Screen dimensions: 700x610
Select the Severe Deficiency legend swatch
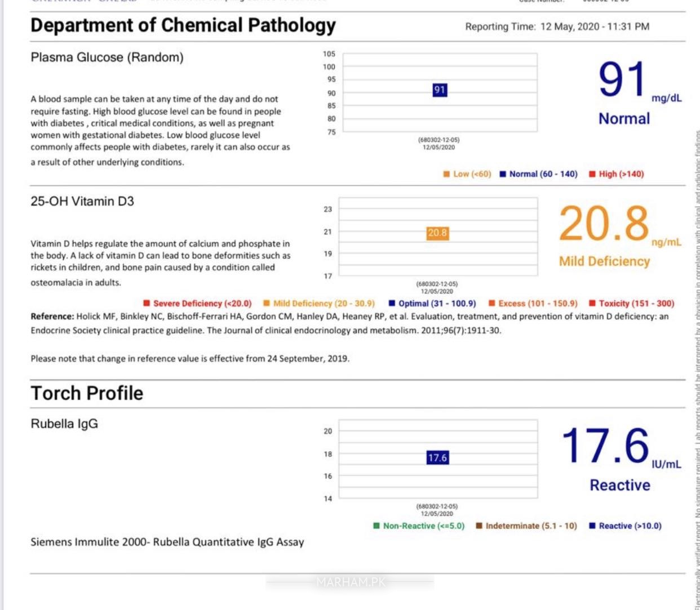click(x=147, y=303)
